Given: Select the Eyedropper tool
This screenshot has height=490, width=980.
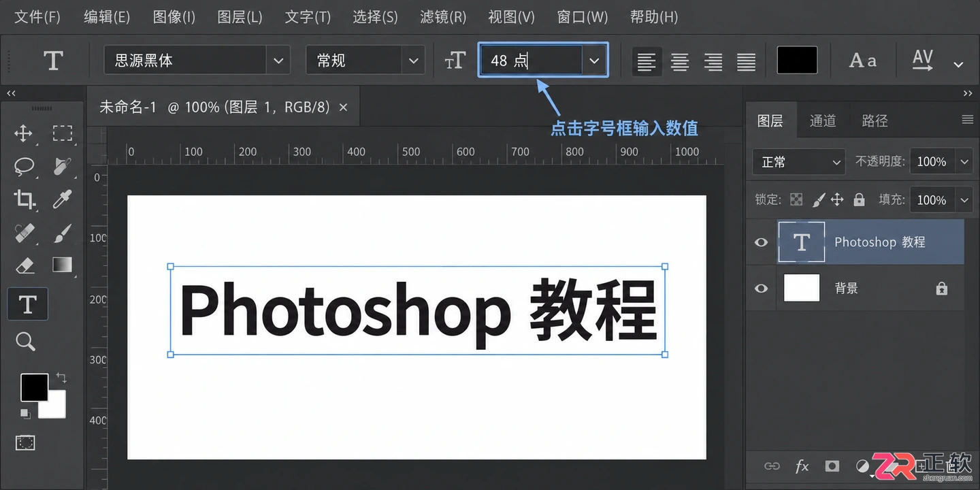Looking at the screenshot, I should pos(63,199).
